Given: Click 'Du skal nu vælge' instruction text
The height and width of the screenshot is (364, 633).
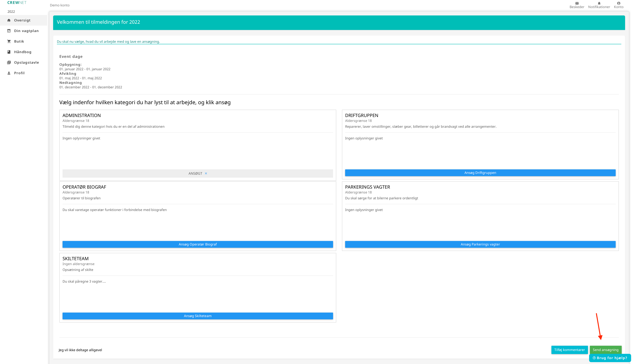Looking at the screenshot, I should pyautogui.click(x=108, y=41).
